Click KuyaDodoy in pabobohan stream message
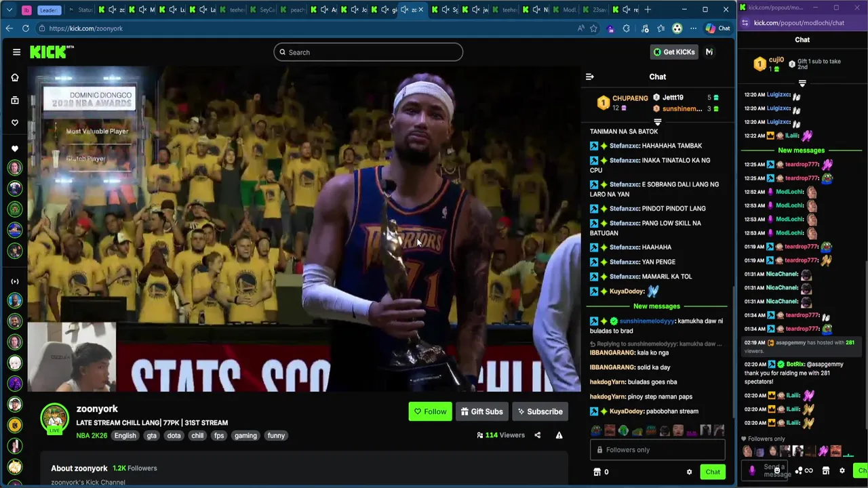Viewport: 868px width, 488px height. 626,411
